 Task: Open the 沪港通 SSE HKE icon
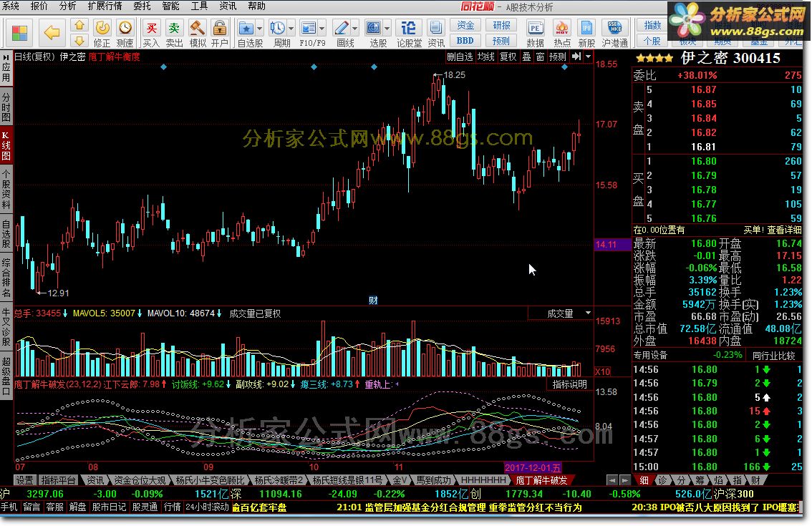coord(614,28)
